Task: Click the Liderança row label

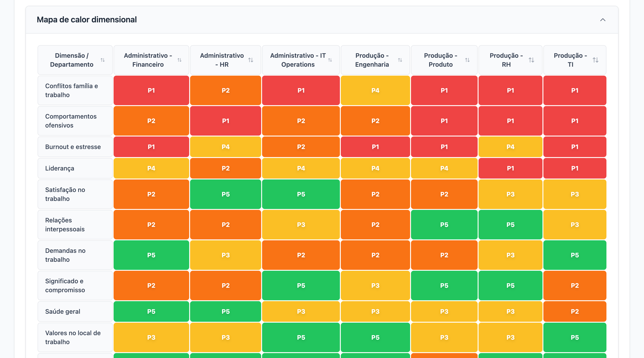Action: pyautogui.click(x=60, y=168)
